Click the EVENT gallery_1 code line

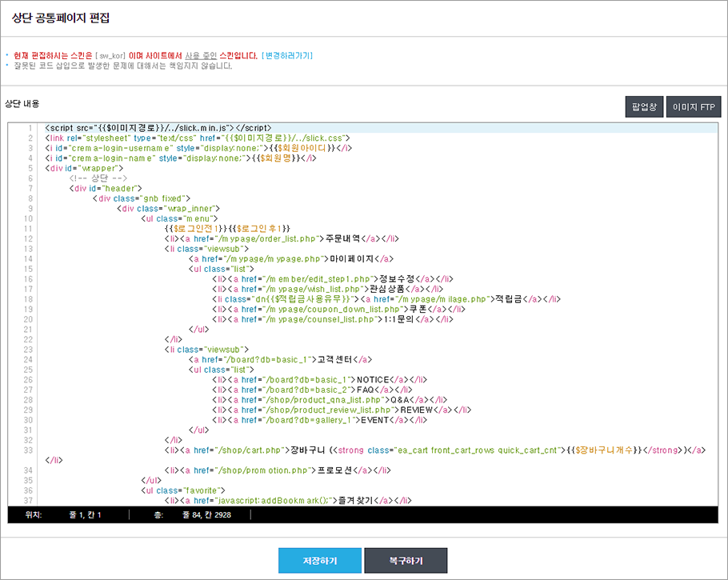tap(320, 421)
